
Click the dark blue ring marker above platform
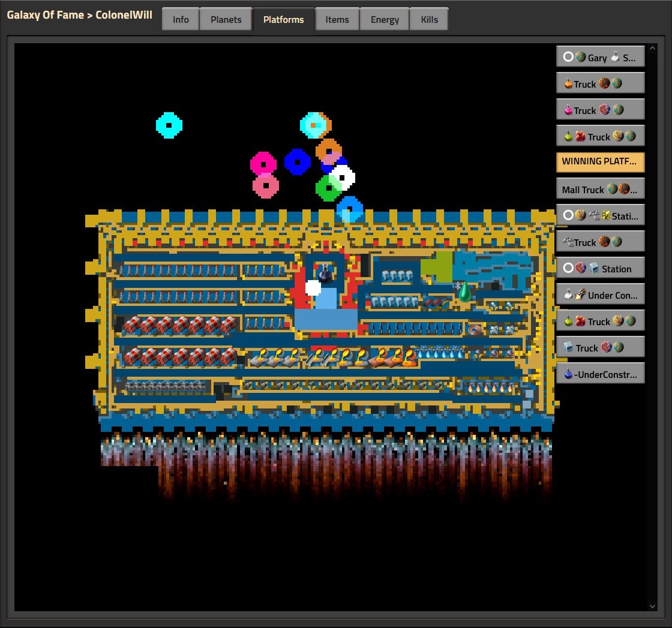tap(297, 162)
